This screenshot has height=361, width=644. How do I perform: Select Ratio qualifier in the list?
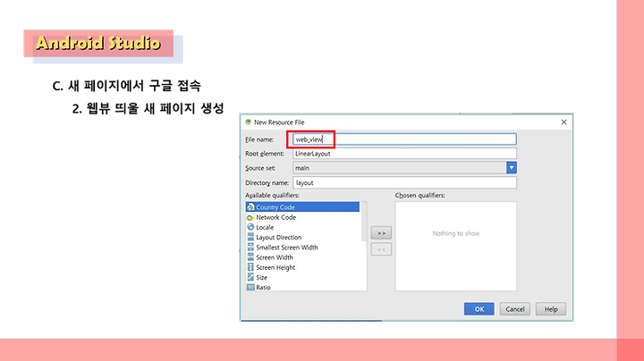point(302,287)
